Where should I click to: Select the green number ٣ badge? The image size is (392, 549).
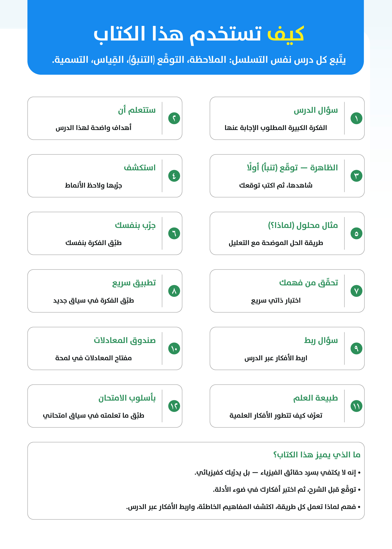(356, 176)
